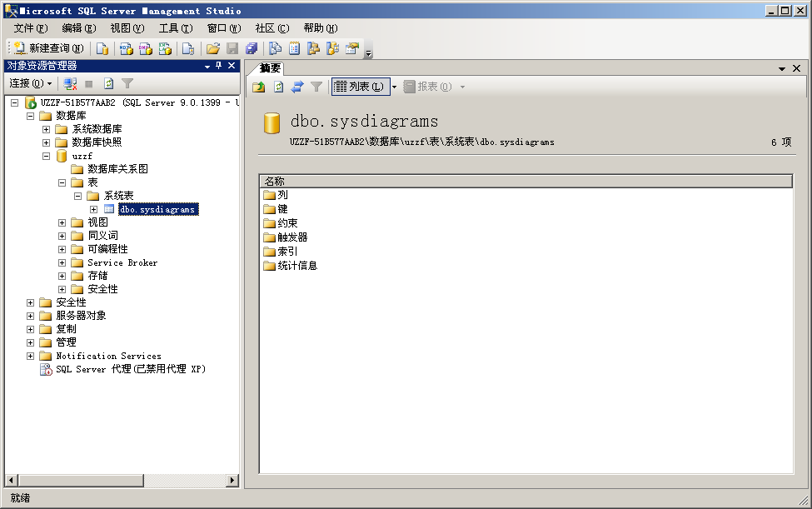Open the 视图 (View) menu

pyautogui.click(x=127, y=28)
